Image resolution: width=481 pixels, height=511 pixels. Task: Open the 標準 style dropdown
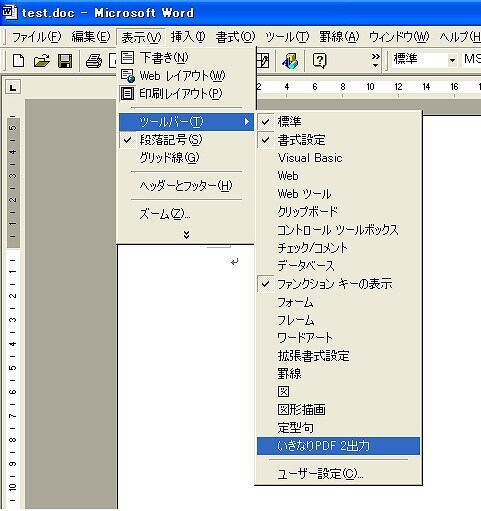click(452, 60)
